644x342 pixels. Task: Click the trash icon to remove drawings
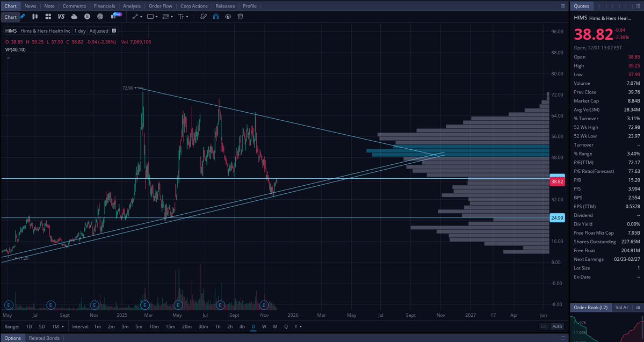[x=240, y=17]
